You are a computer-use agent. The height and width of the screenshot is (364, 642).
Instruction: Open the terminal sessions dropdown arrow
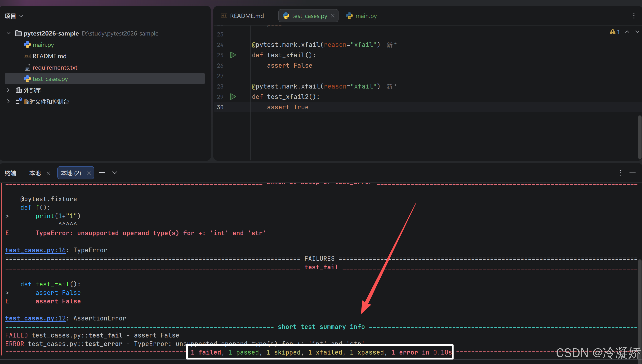pos(115,173)
